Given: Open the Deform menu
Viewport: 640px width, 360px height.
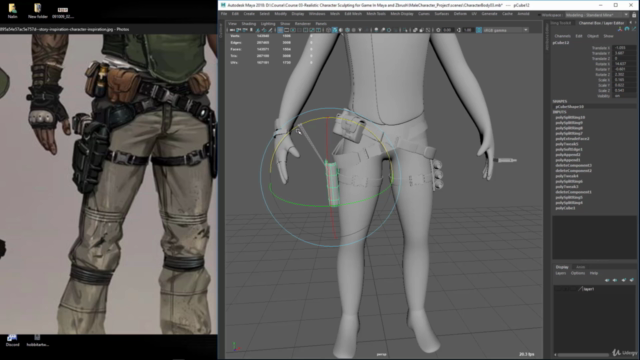Looking at the screenshot, I should tap(460, 14).
